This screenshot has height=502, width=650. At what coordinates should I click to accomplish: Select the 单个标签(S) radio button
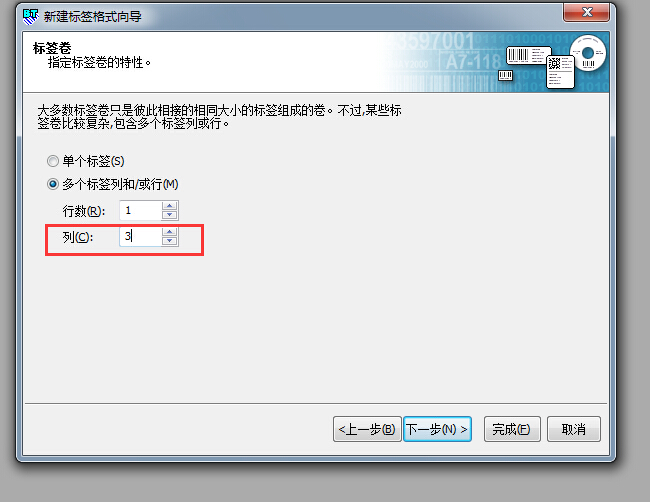pyautogui.click(x=53, y=161)
